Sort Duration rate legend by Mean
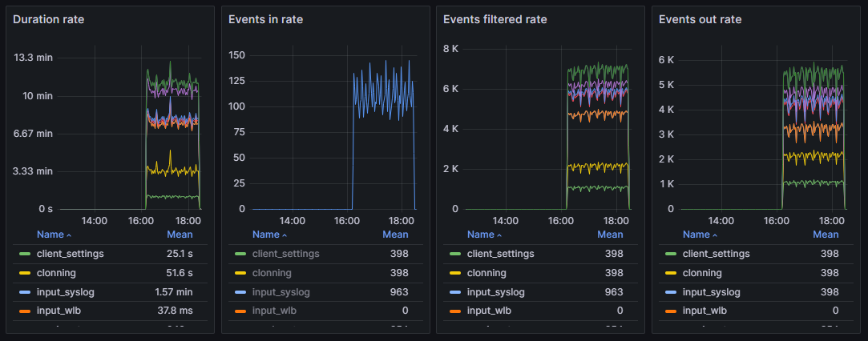This screenshot has width=868, height=341. [180, 235]
